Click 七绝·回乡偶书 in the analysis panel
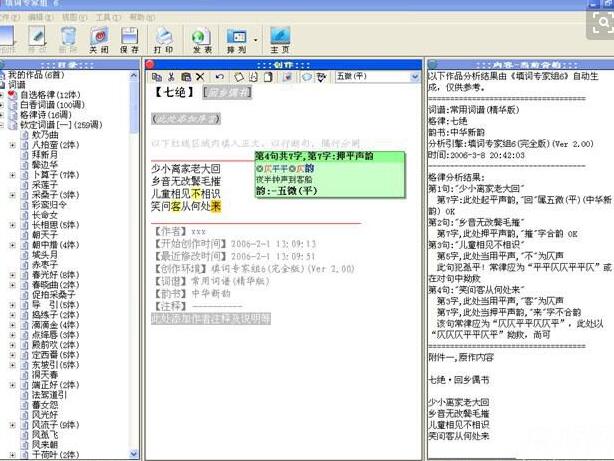This screenshot has height=461, width=614. (x=459, y=380)
